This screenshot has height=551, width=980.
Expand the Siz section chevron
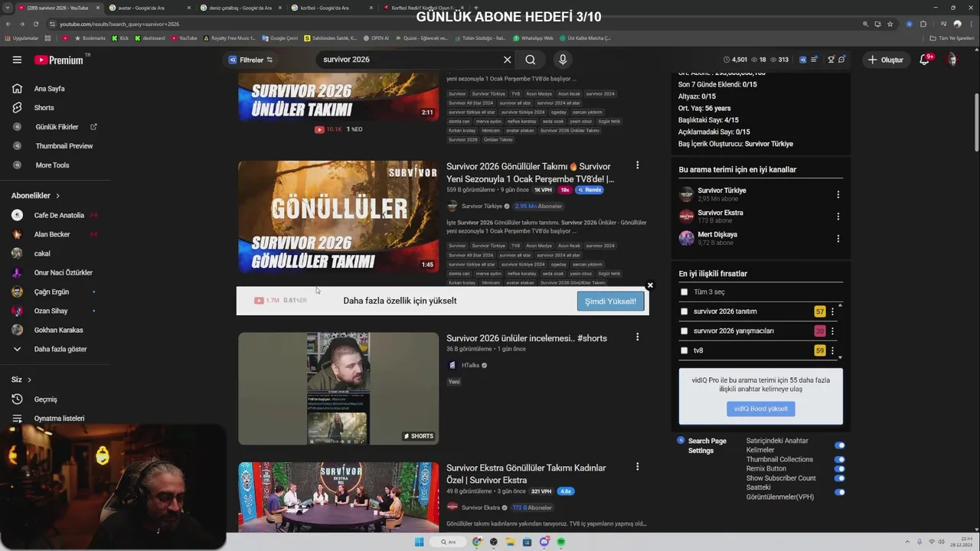(x=29, y=380)
